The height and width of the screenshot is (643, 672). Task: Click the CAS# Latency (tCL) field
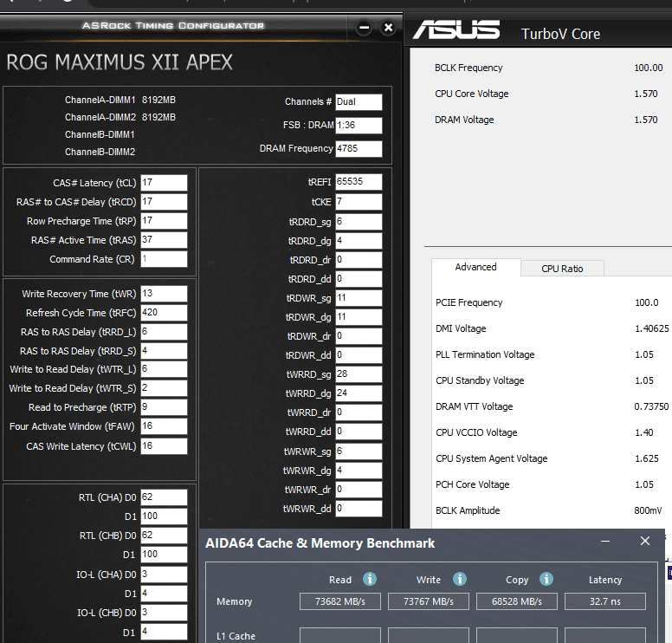(x=165, y=183)
